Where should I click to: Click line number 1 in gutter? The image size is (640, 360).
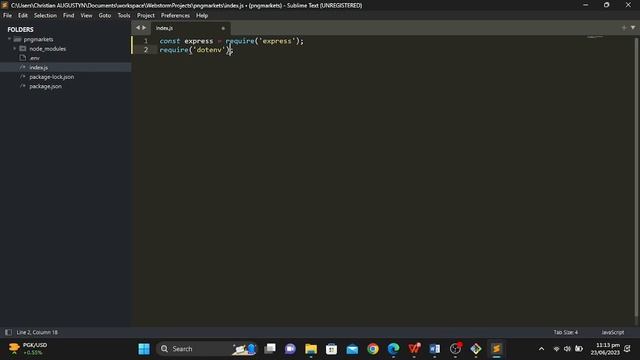146,41
